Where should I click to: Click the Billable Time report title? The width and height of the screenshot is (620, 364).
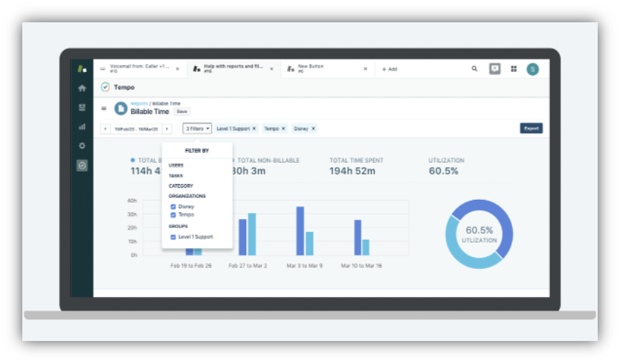[x=150, y=112]
